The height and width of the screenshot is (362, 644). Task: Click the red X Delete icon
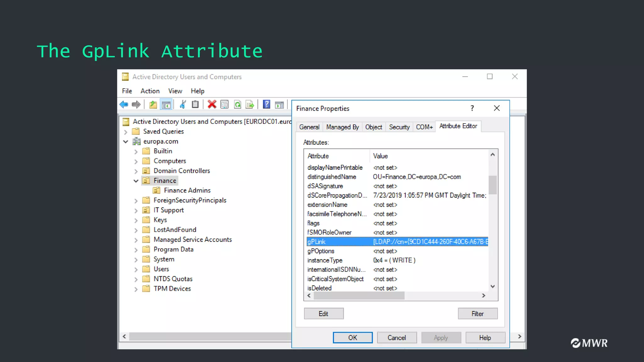212,104
